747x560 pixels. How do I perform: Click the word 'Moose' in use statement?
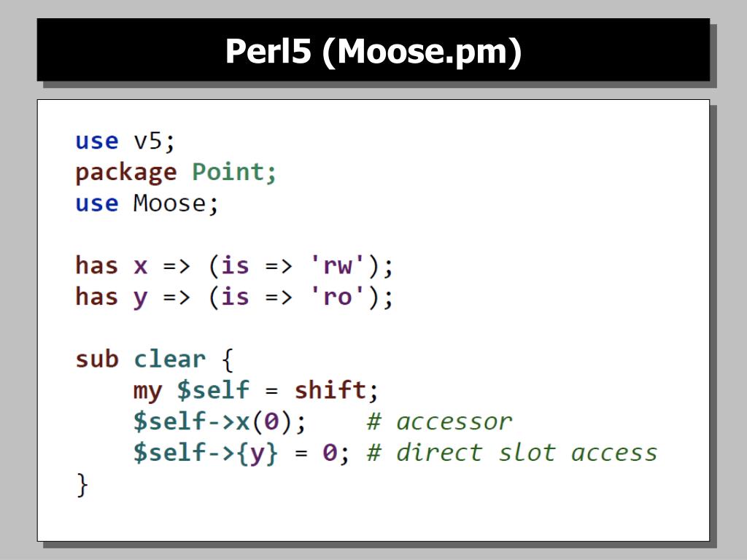(169, 203)
